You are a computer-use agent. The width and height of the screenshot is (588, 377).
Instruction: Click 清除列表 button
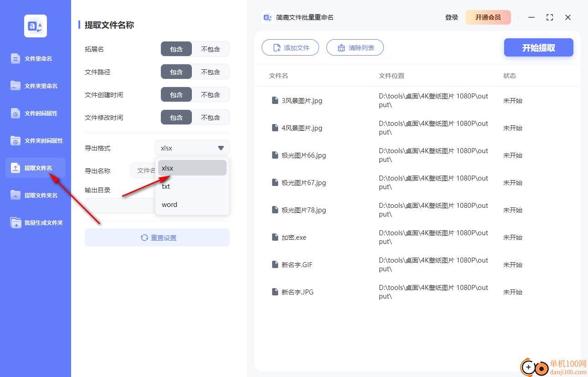tap(355, 47)
